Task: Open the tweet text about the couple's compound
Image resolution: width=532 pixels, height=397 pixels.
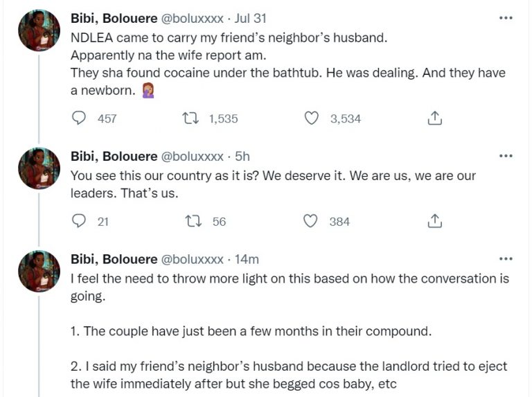Action: click(251, 331)
